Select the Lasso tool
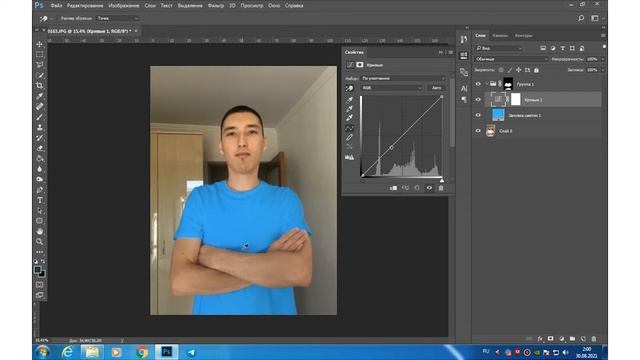Screen dimensions: 640x360 [40, 65]
